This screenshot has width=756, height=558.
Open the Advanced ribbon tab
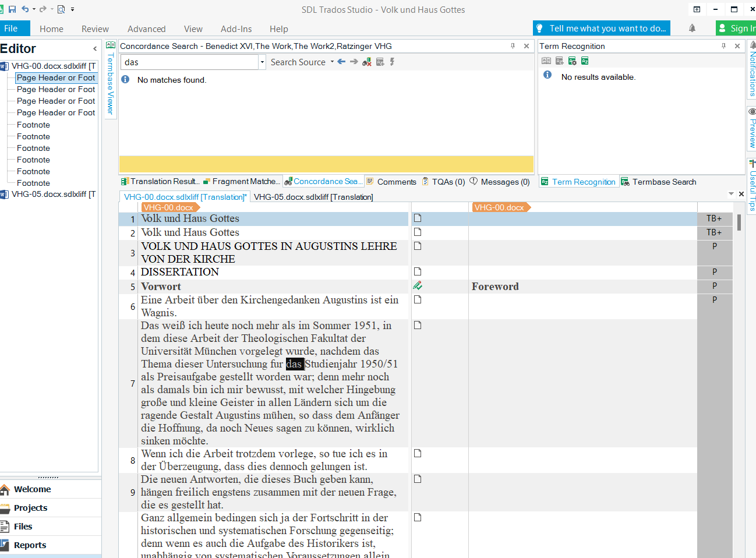tap(147, 29)
